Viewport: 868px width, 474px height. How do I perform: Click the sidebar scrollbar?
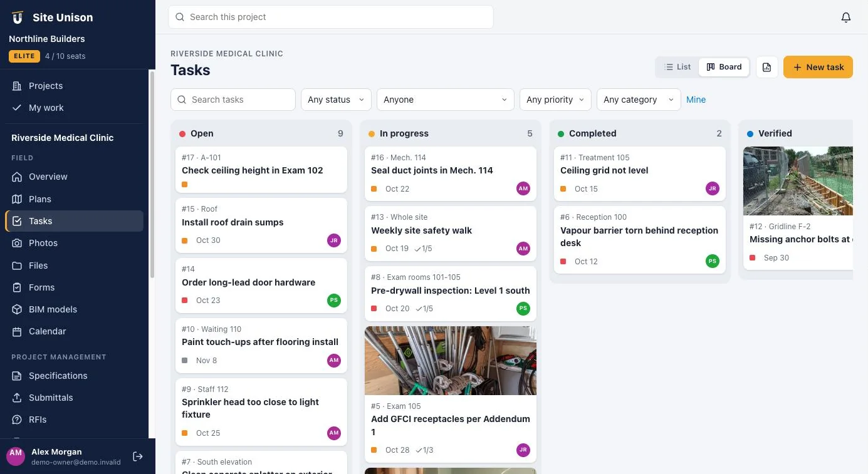[152, 175]
